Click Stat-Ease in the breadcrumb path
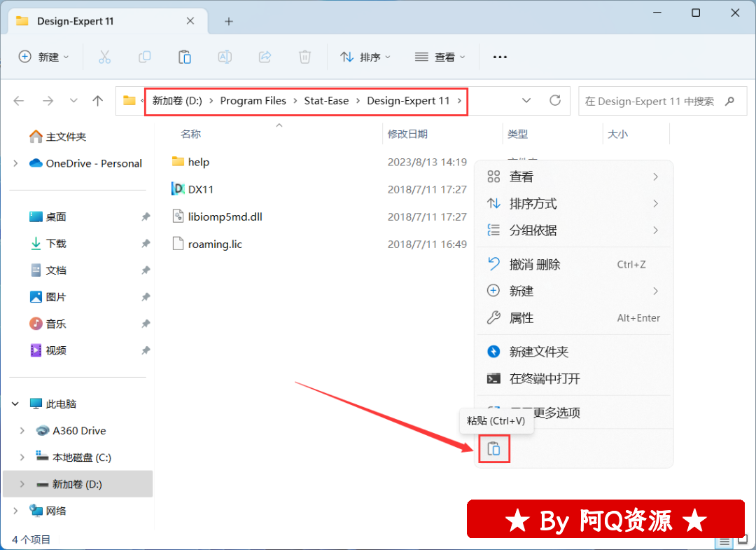756x550 pixels. tap(326, 101)
